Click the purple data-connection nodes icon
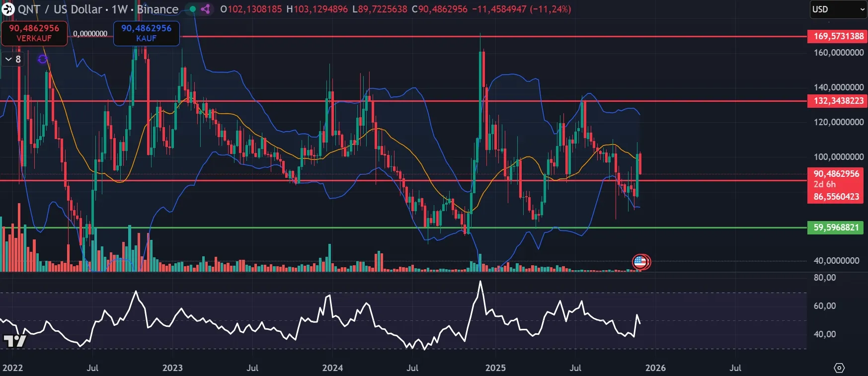This screenshot has width=868, height=376. [205, 9]
